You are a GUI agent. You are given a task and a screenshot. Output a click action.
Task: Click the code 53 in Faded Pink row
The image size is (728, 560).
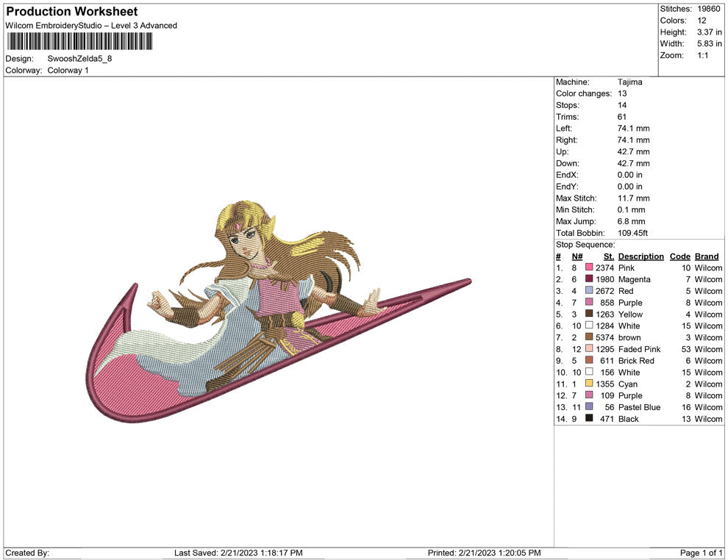(x=686, y=349)
